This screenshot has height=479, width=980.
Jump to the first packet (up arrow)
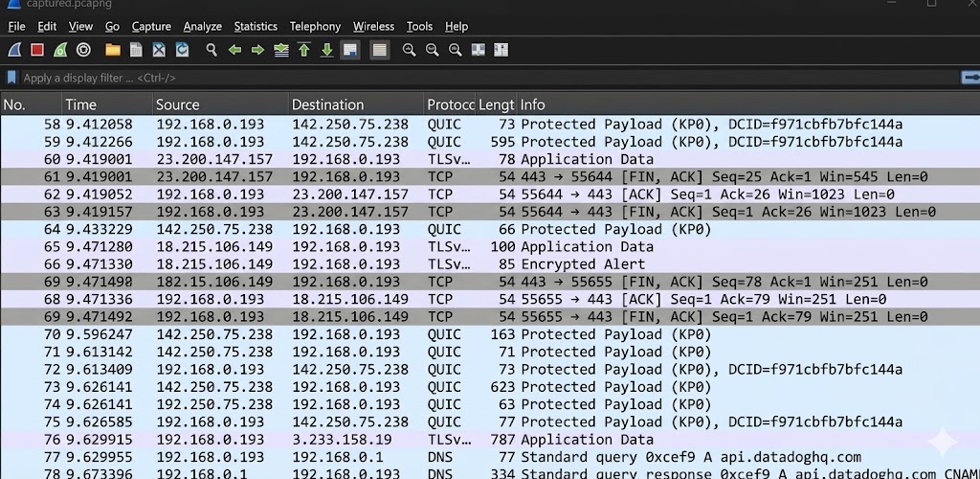pos(303,50)
